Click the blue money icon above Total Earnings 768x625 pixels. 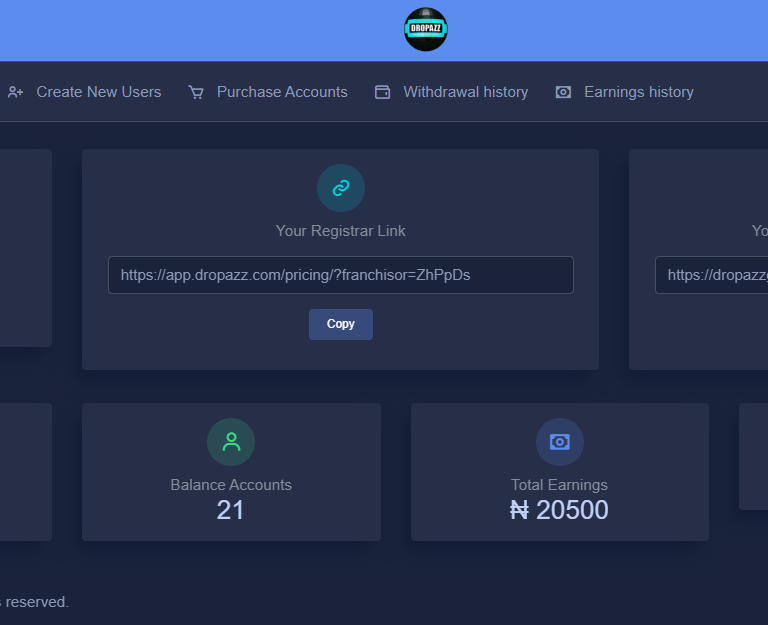coord(559,442)
